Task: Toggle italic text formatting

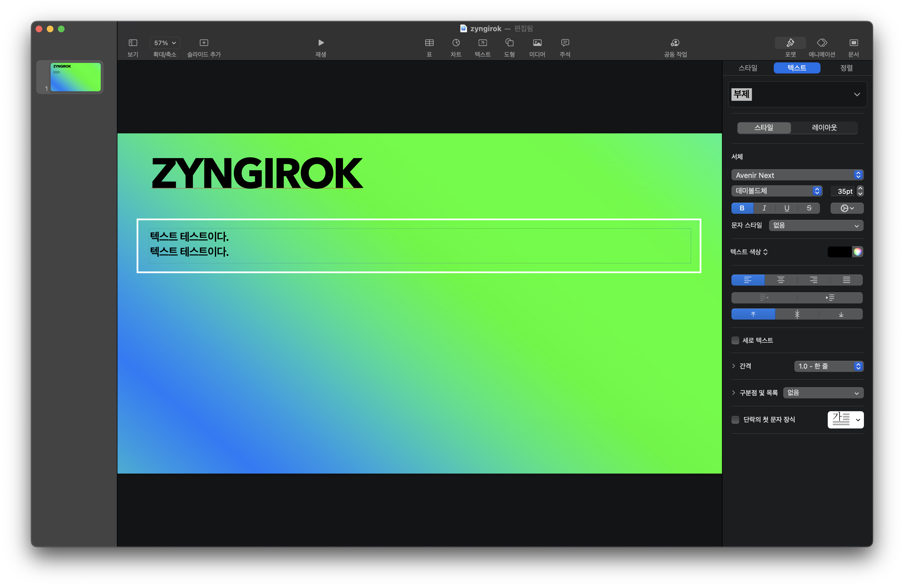Action: pyautogui.click(x=764, y=208)
